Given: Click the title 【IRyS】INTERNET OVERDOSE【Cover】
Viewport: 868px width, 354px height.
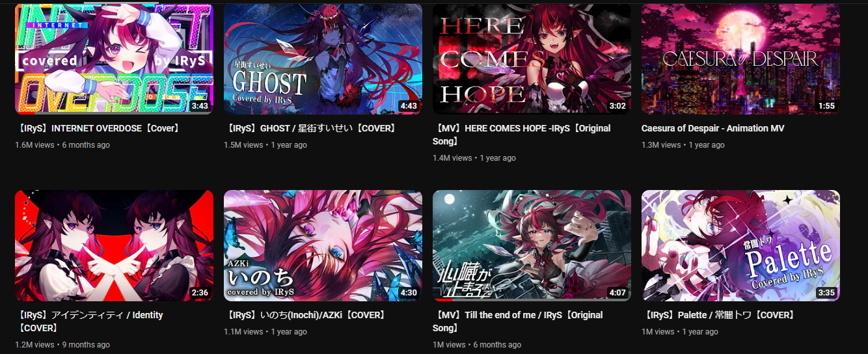Looking at the screenshot, I should 98,128.
